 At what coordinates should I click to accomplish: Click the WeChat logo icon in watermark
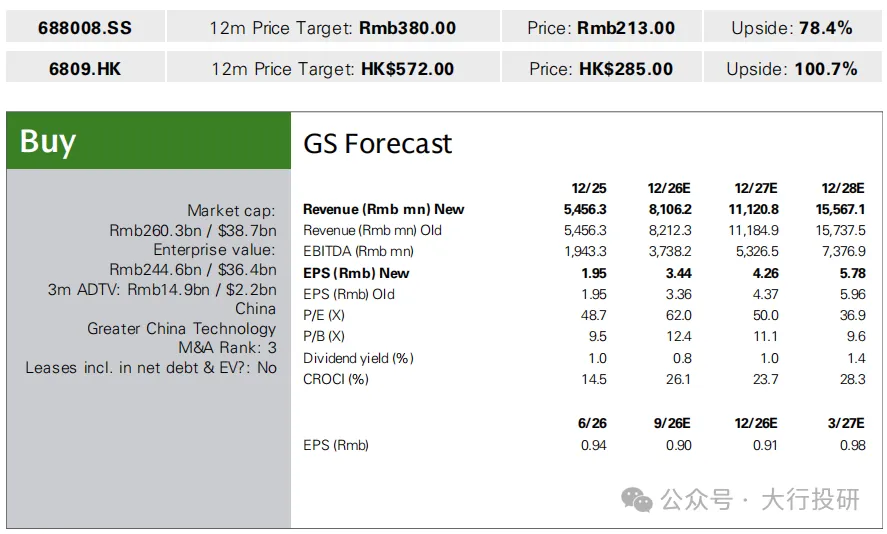click(636, 500)
